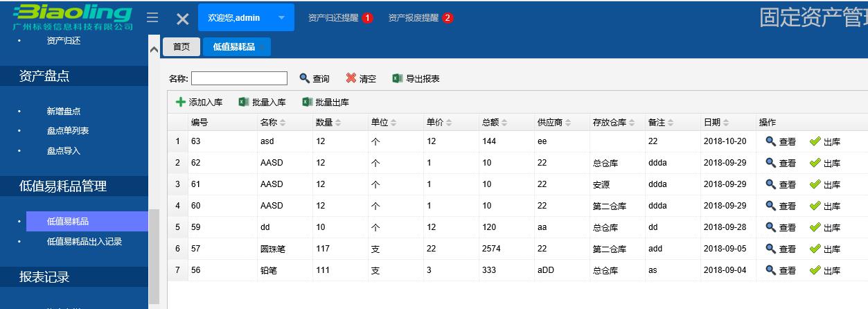868x309 pixels.
Task: Sort table by 日期 column arrows
Action: pyautogui.click(x=726, y=123)
